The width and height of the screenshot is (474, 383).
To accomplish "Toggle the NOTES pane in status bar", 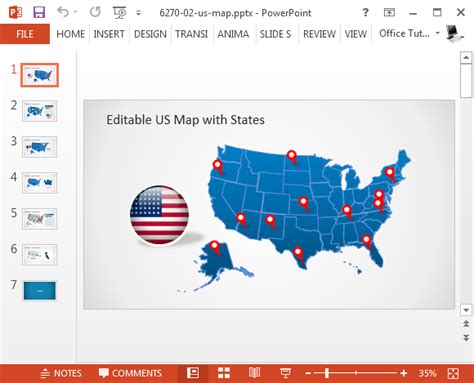I will click(x=61, y=373).
